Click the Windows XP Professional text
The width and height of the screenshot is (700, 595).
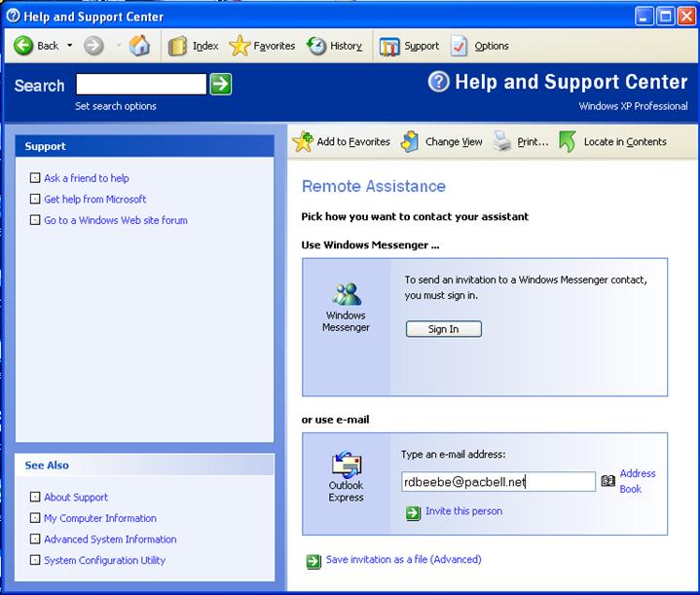[x=633, y=106]
